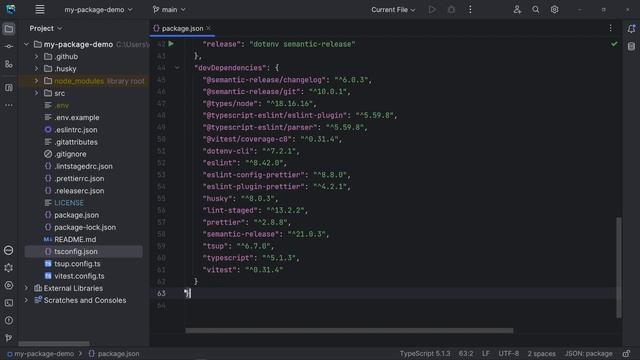Open the Commit tool window icon
The width and height of the screenshot is (640, 360).
[9, 47]
